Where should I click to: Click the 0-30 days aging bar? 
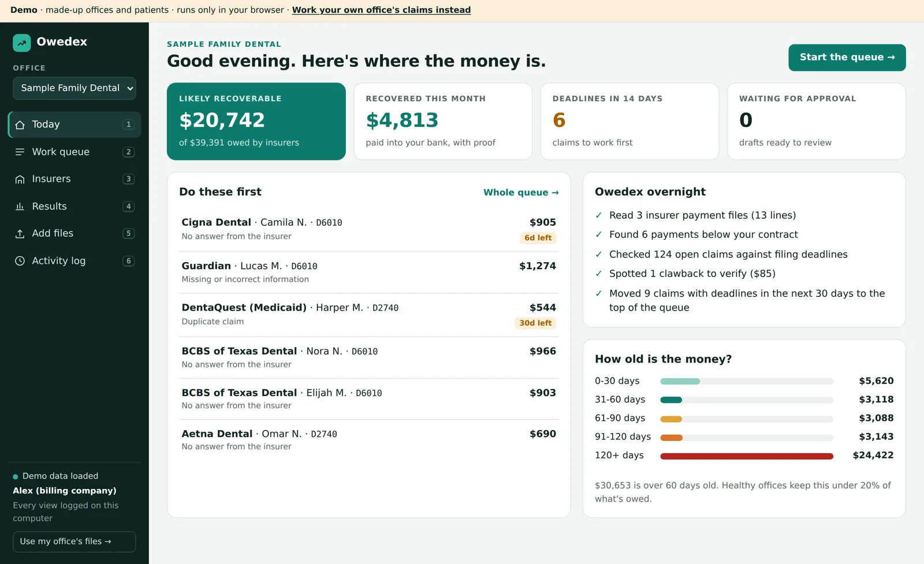pos(747,382)
